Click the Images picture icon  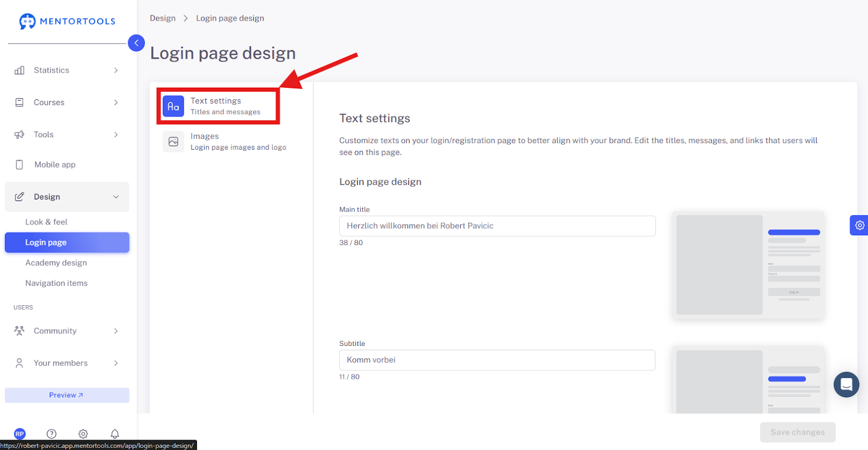[174, 142]
